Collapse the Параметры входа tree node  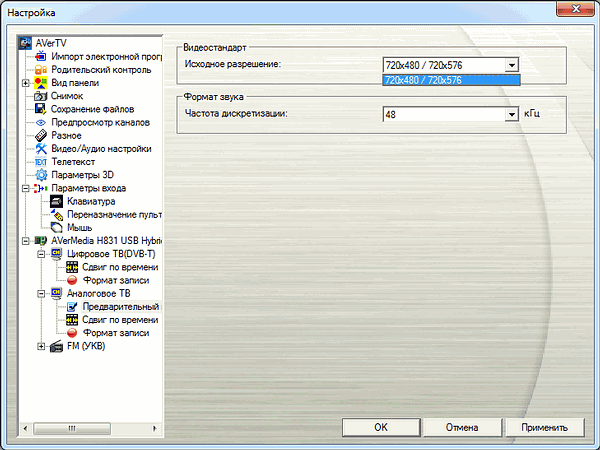point(26,188)
